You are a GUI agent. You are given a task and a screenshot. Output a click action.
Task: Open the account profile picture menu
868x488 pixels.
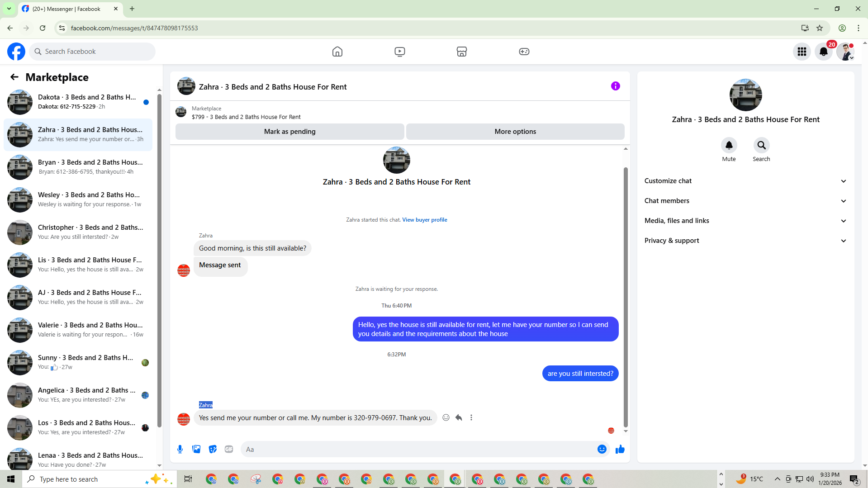click(845, 52)
